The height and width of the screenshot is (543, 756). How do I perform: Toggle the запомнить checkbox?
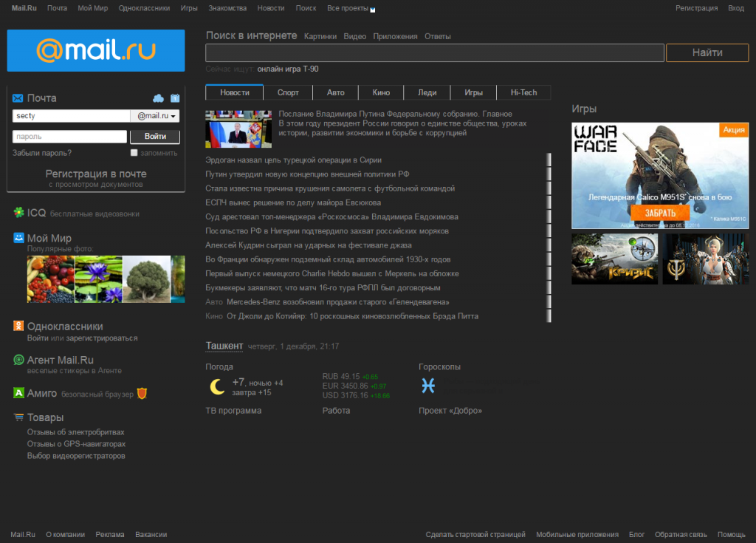[134, 152]
